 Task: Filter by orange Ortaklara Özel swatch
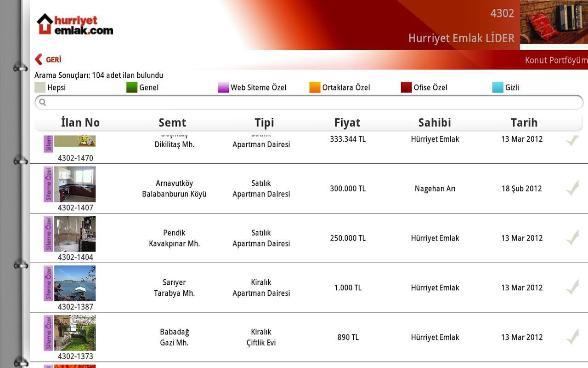(315, 87)
